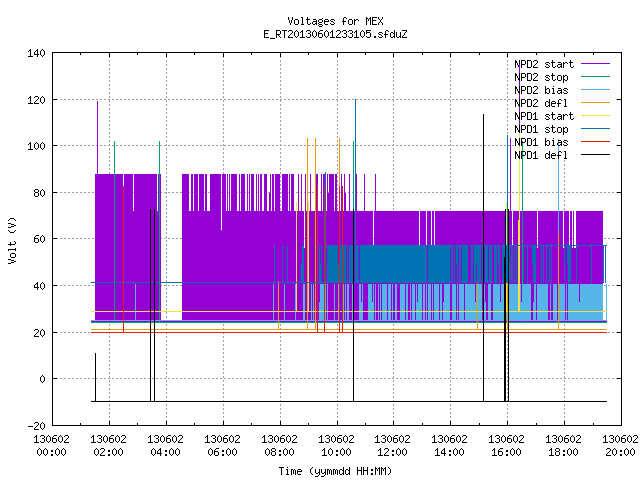Click the "Volt (V)" y-axis label
640x480 pixels.
click(12, 240)
